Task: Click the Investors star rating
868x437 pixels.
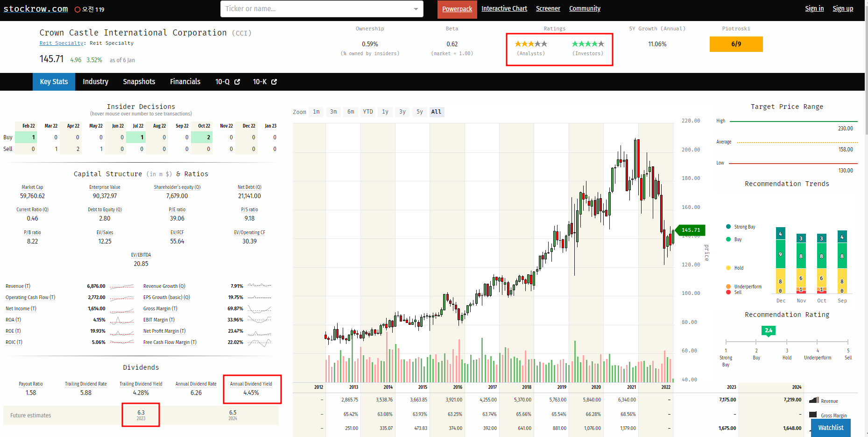Action: [x=588, y=44]
